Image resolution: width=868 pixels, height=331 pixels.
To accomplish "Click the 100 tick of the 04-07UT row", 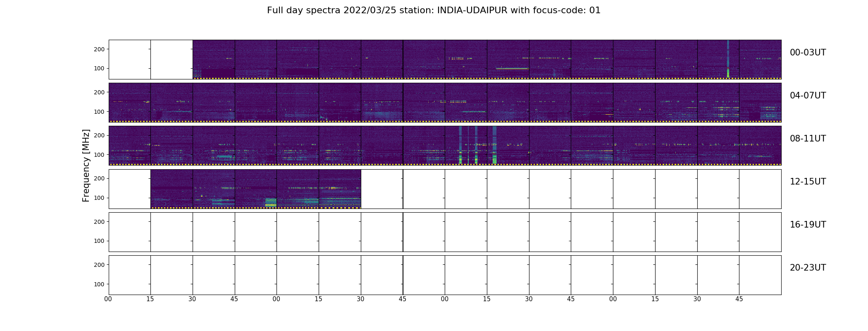I will click(x=100, y=112).
